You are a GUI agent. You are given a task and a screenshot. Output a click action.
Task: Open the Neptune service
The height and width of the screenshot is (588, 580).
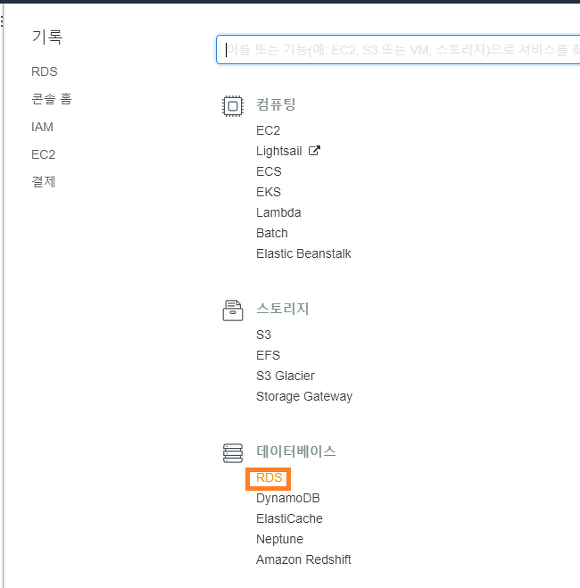coord(280,539)
